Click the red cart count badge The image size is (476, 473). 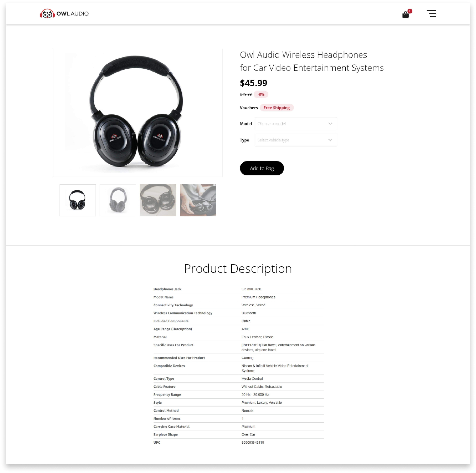pyautogui.click(x=410, y=11)
